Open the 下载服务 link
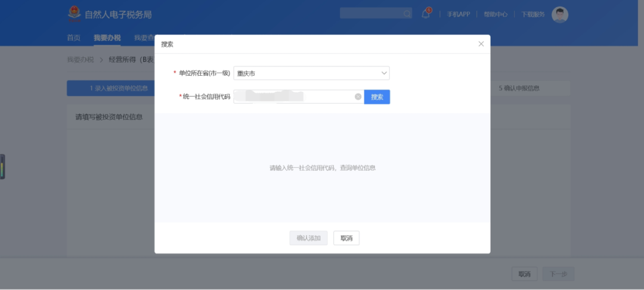Viewport: 644px width, 290px height. click(x=533, y=14)
